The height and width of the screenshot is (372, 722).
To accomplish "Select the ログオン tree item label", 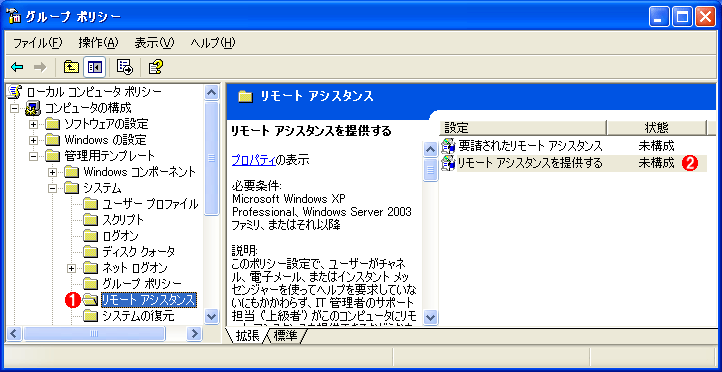I will (x=120, y=236).
